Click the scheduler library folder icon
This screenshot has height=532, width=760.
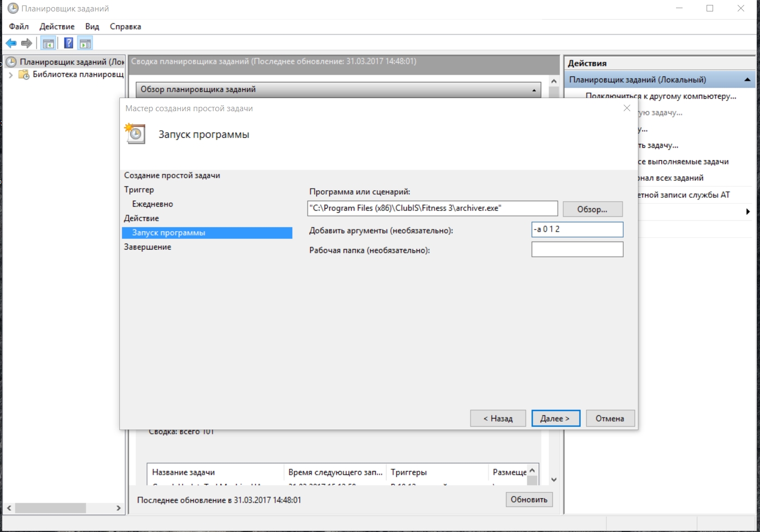pyautogui.click(x=23, y=74)
